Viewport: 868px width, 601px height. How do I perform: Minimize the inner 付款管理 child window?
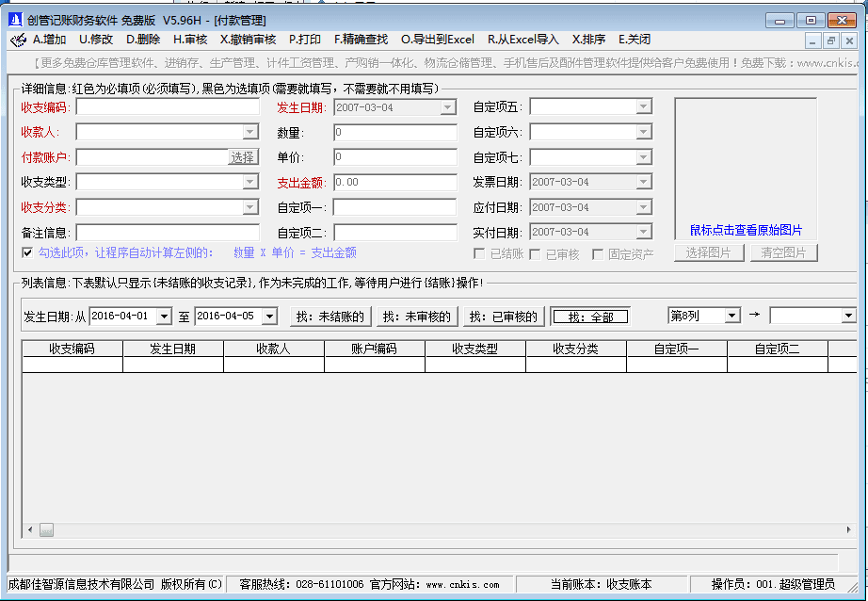coord(814,41)
